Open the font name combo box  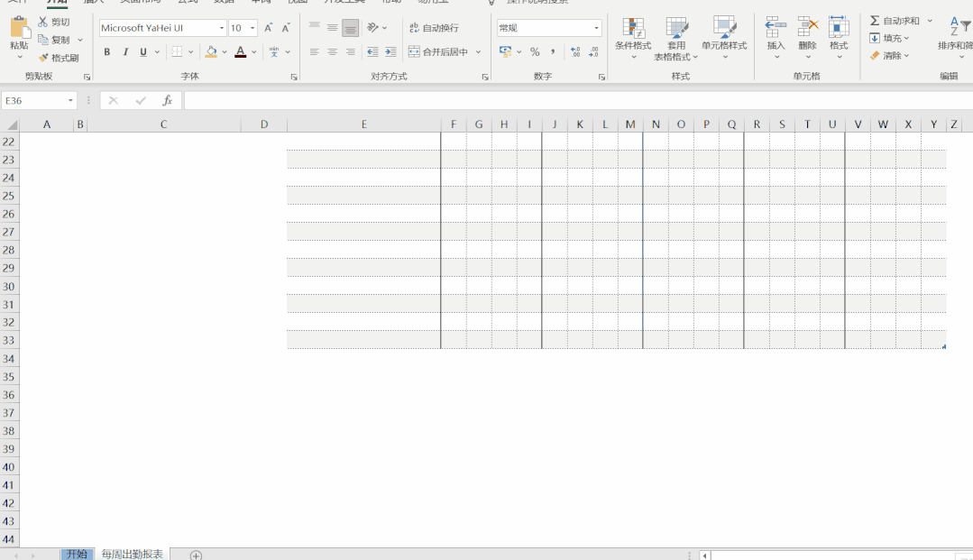click(x=162, y=28)
